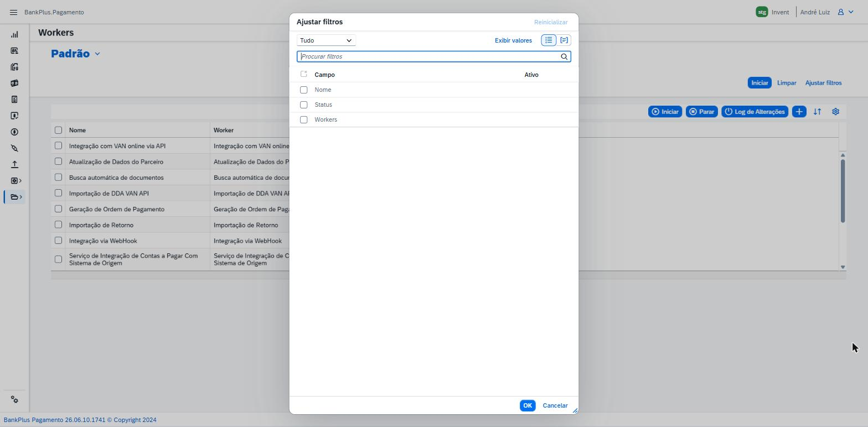Switch to grouped view in filter dialog
The width and height of the screenshot is (868, 427).
pyautogui.click(x=564, y=40)
